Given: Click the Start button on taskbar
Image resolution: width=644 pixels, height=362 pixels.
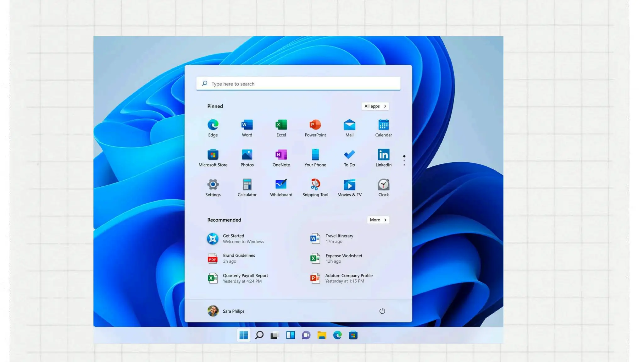Looking at the screenshot, I should click(x=243, y=335).
